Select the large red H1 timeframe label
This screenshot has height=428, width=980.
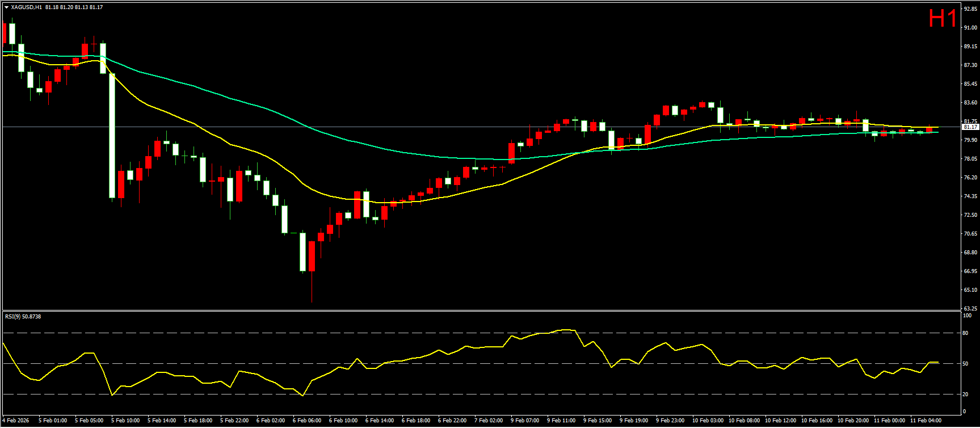tap(943, 19)
